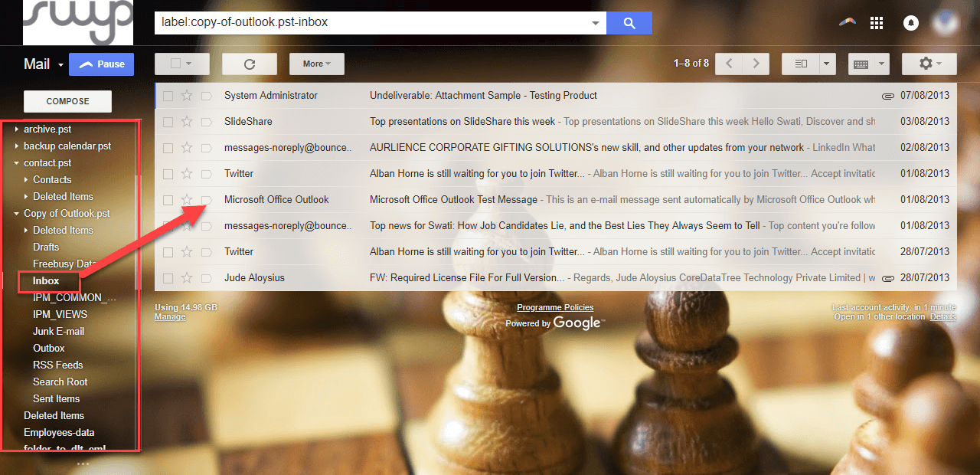Screen dimensions: 980x475
Task: Select the Jude Aloysius email checkbox
Action: [168, 278]
